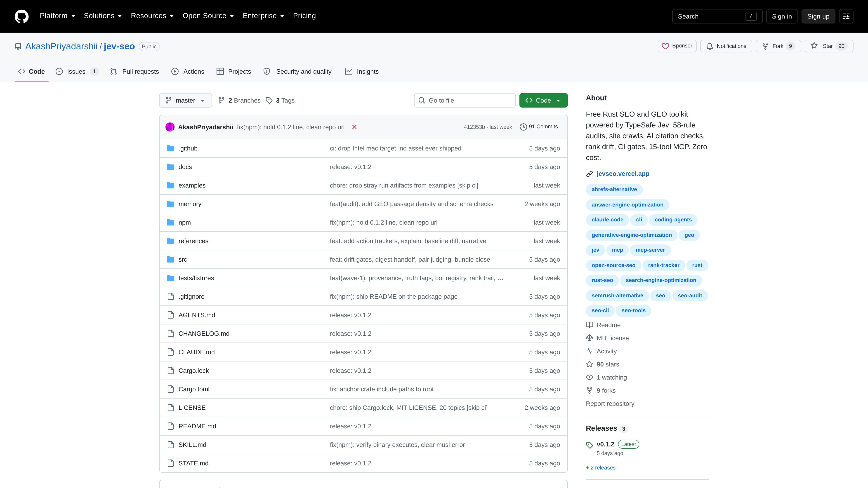Open the master branch selector
The height and width of the screenshot is (488, 868).
pos(185,100)
